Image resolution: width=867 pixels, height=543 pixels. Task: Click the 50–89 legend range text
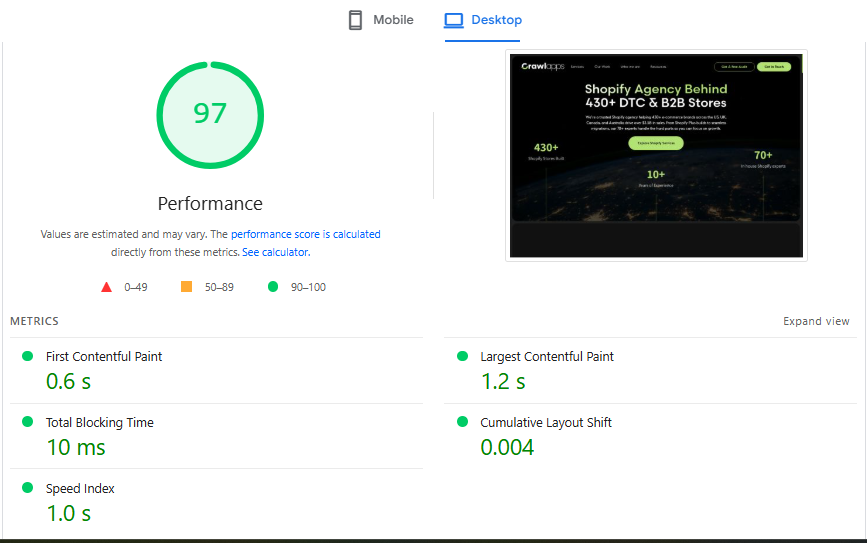point(219,287)
